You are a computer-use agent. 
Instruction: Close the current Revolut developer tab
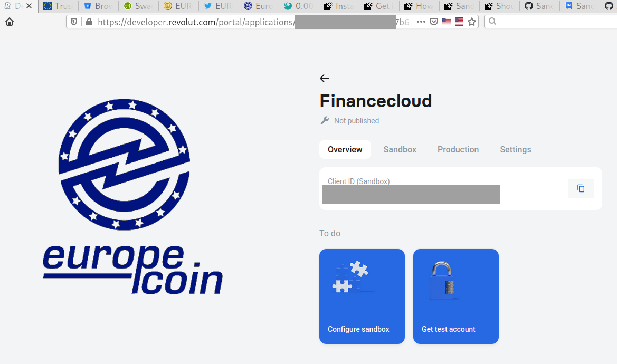[29, 6]
